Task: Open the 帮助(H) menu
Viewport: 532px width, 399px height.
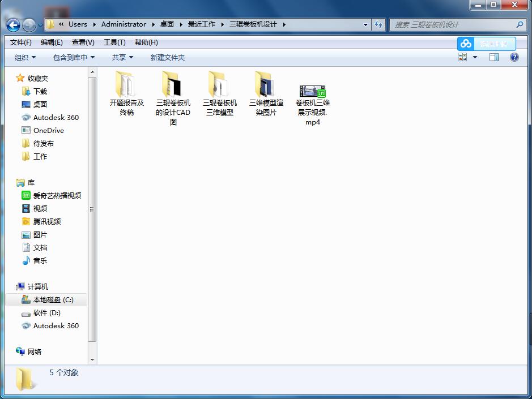Action: pos(146,42)
